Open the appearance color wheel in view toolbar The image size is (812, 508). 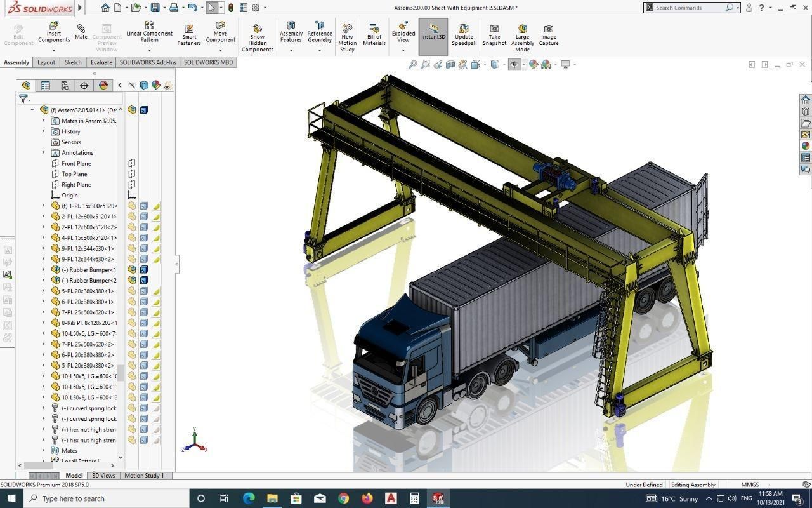click(x=534, y=64)
